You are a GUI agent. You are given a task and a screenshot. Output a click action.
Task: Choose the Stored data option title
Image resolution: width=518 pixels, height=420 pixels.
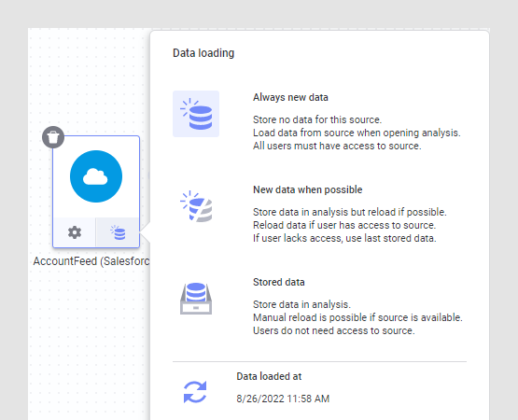coord(278,282)
